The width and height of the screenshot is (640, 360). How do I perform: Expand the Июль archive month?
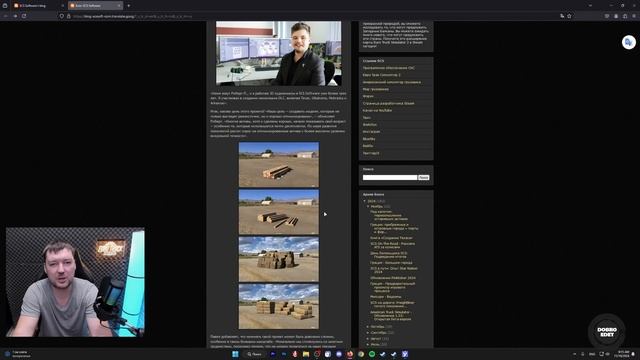(368, 344)
